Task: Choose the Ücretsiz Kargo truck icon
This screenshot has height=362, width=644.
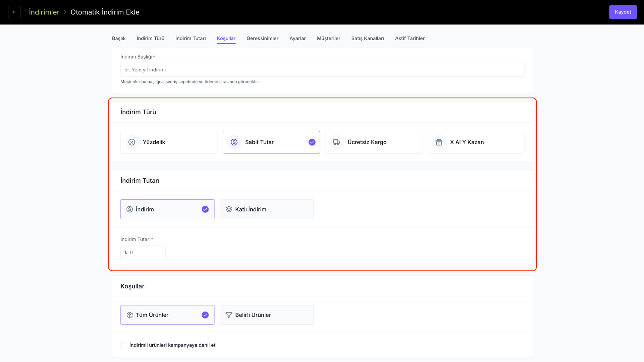Action: tap(336, 142)
